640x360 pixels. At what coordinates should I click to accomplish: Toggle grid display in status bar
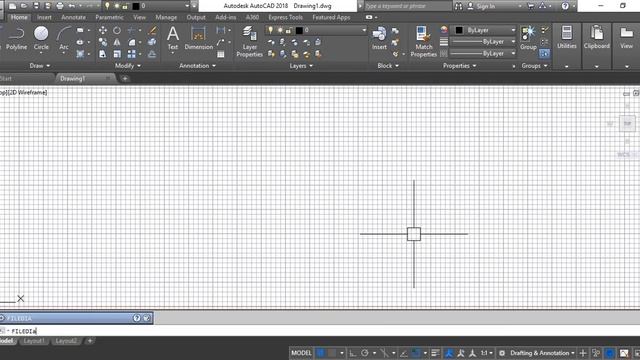[321, 353]
